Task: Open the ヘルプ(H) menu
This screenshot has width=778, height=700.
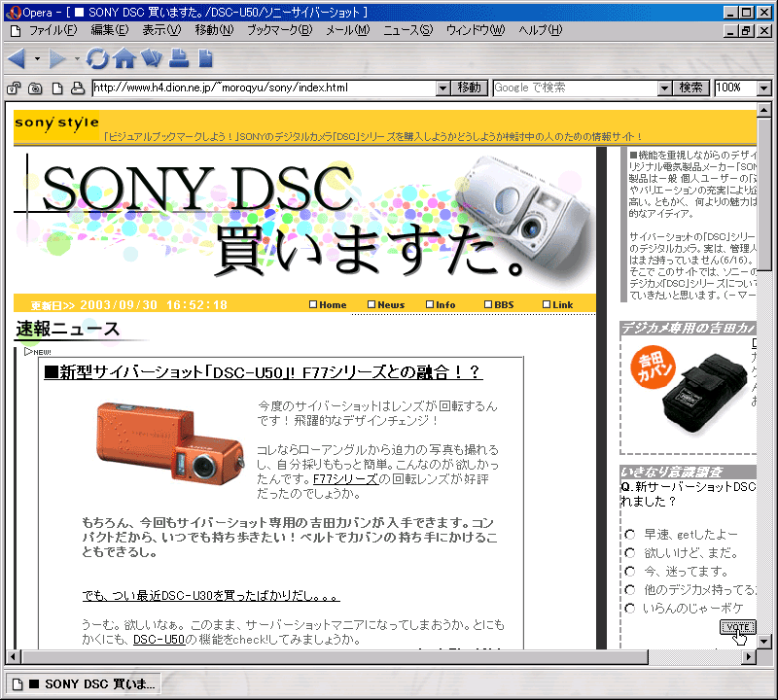Action: coord(541,31)
